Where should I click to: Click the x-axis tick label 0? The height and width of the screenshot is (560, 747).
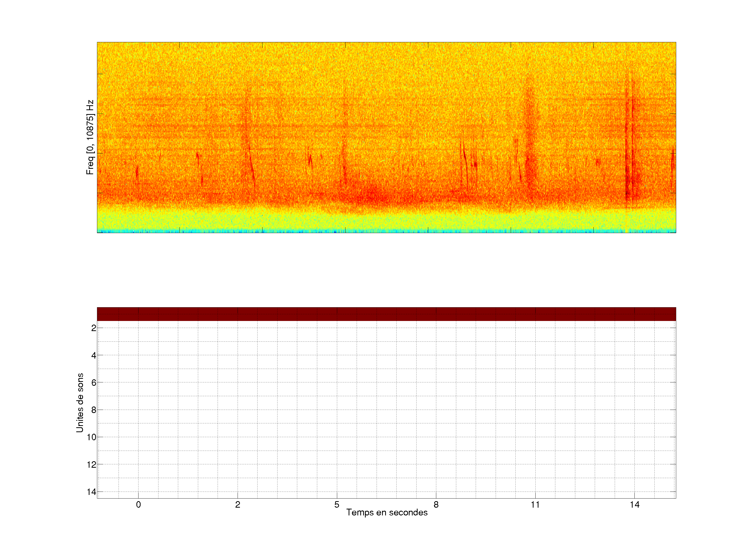click(x=139, y=505)
